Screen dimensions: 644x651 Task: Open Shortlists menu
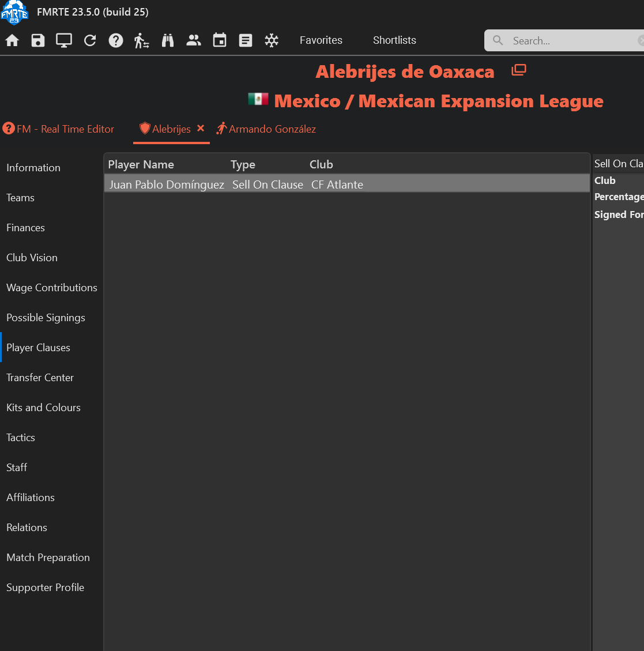(x=394, y=40)
